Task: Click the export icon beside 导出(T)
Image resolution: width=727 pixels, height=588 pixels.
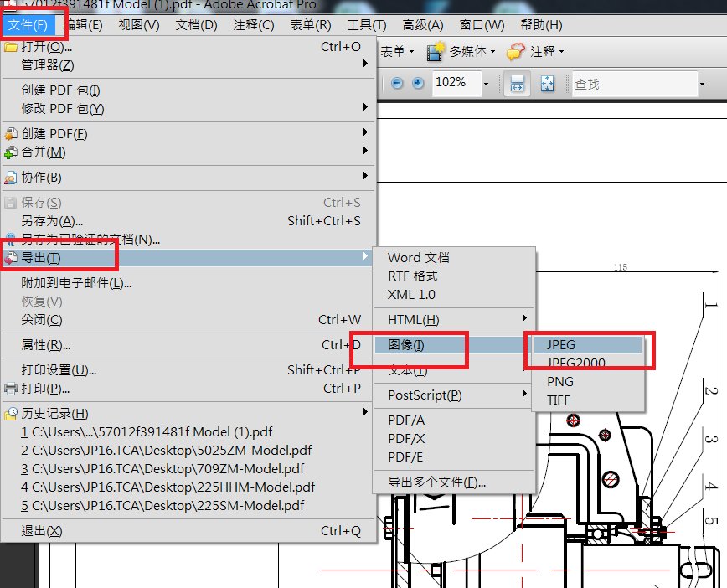Action: click(x=11, y=258)
